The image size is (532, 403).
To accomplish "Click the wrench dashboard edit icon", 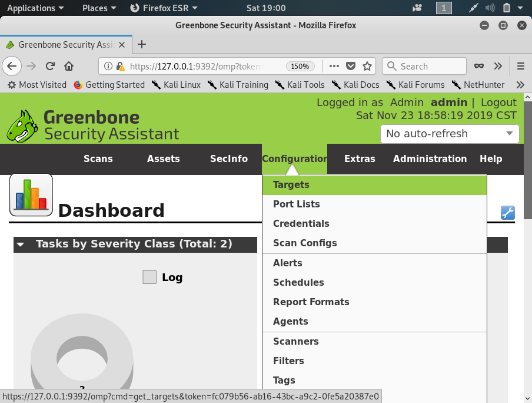I will pos(507,213).
